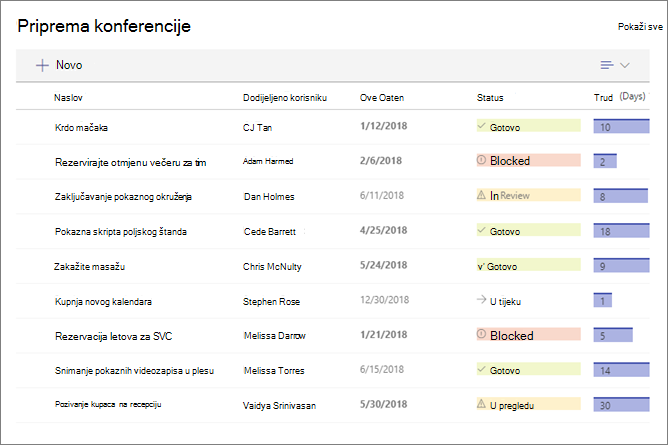
Task: Click assignee Vaidya Srinivasan
Action: [x=279, y=406]
